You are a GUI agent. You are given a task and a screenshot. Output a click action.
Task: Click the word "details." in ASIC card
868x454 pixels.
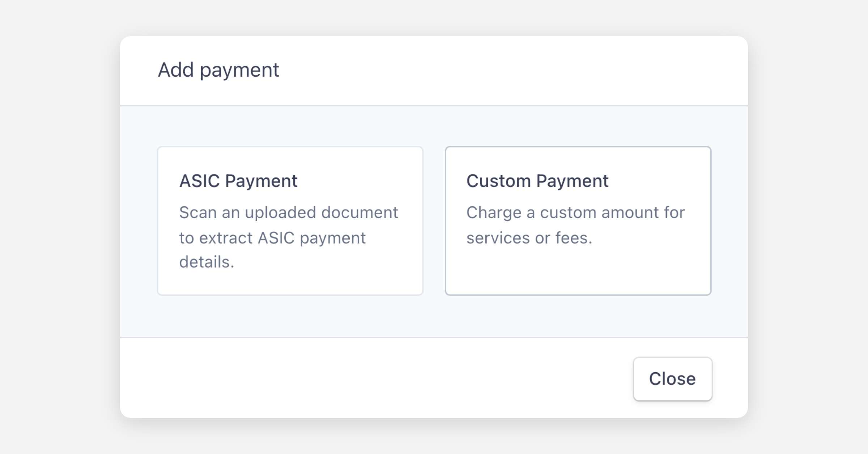pos(207,262)
